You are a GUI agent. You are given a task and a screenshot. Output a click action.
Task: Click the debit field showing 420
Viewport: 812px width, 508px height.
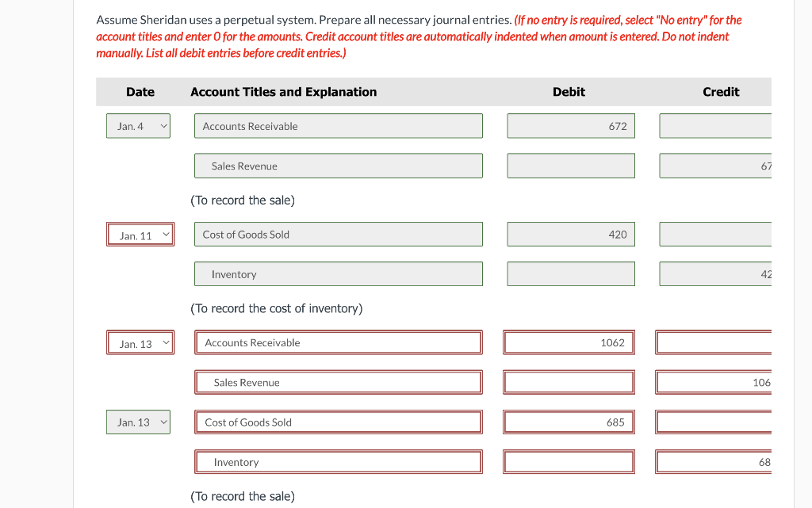(x=571, y=235)
